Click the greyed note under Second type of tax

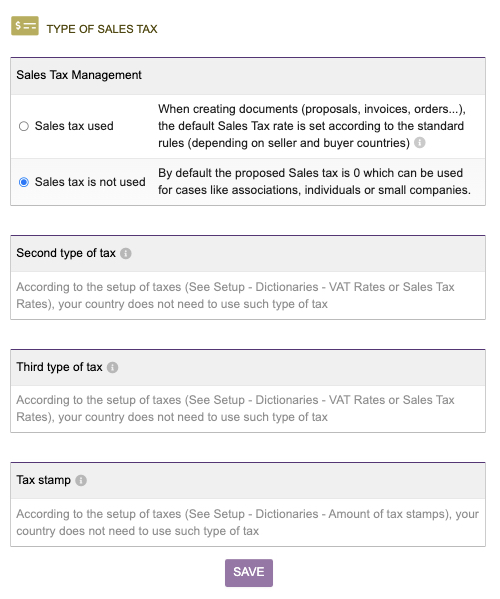235,296
